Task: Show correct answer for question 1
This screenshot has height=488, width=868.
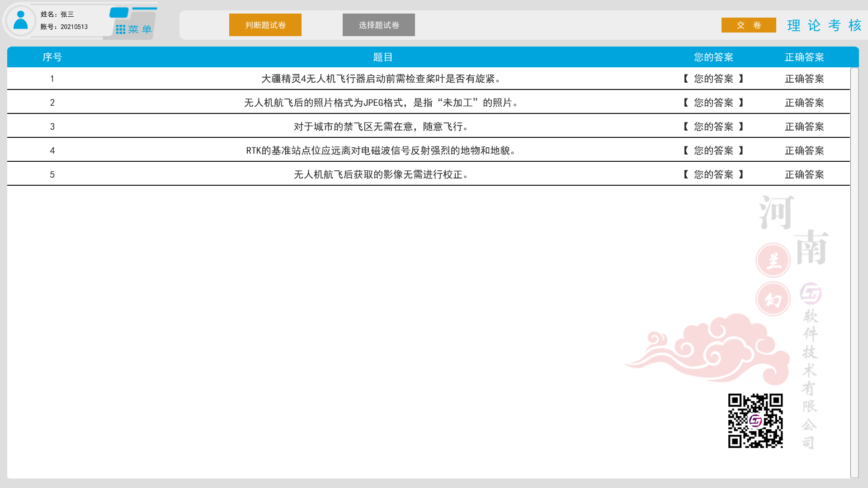Action: (x=804, y=78)
